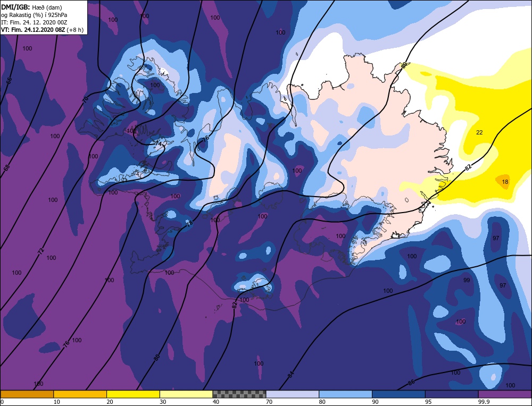
Task: Click the medium blue 90–95 legend swatch
Action: point(398,394)
